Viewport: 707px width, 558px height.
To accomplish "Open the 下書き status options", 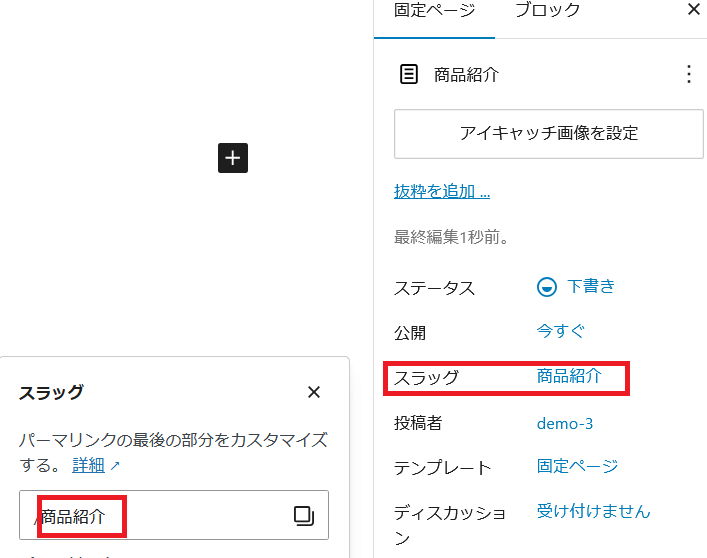I will click(x=590, y=287).
